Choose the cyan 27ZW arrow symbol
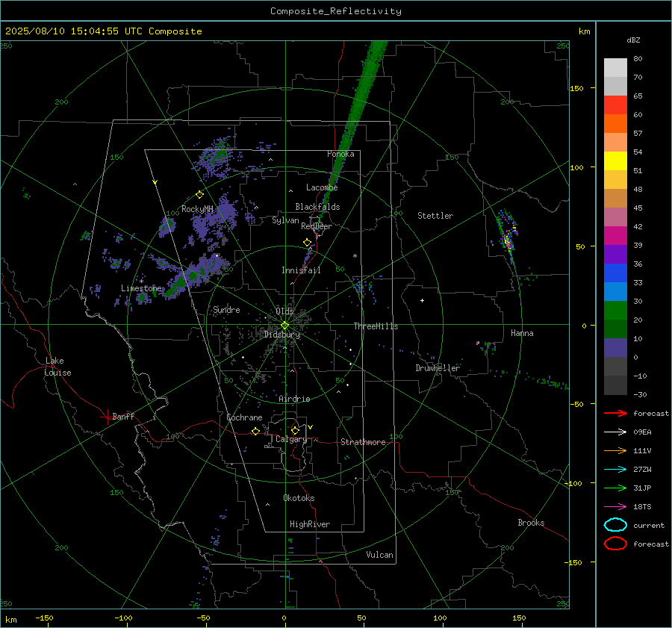 [x=615, y=470]
